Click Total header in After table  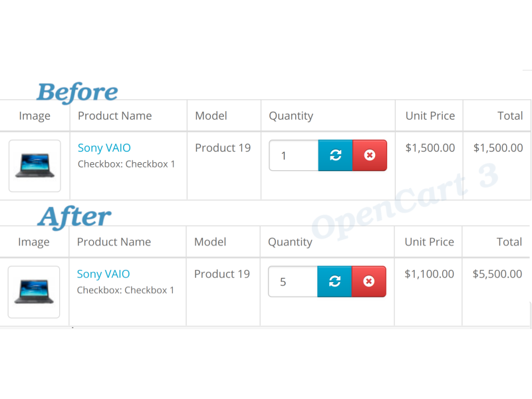(509, 242)
